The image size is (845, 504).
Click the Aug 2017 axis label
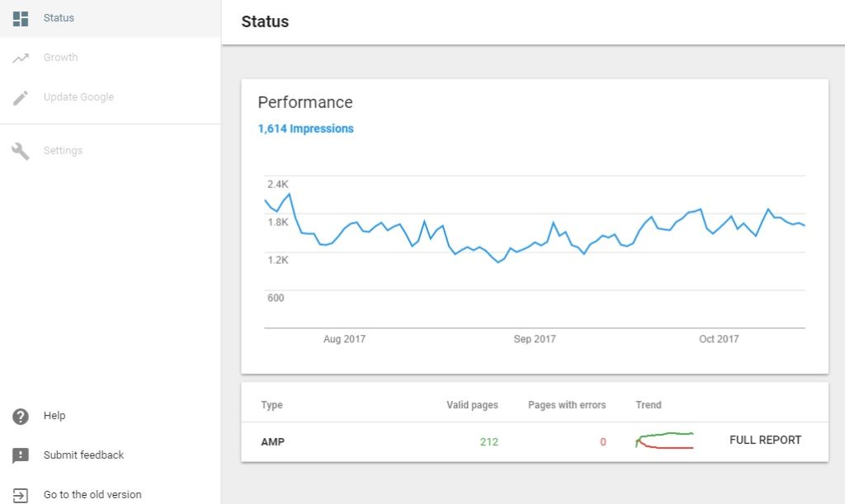(344, 339)
